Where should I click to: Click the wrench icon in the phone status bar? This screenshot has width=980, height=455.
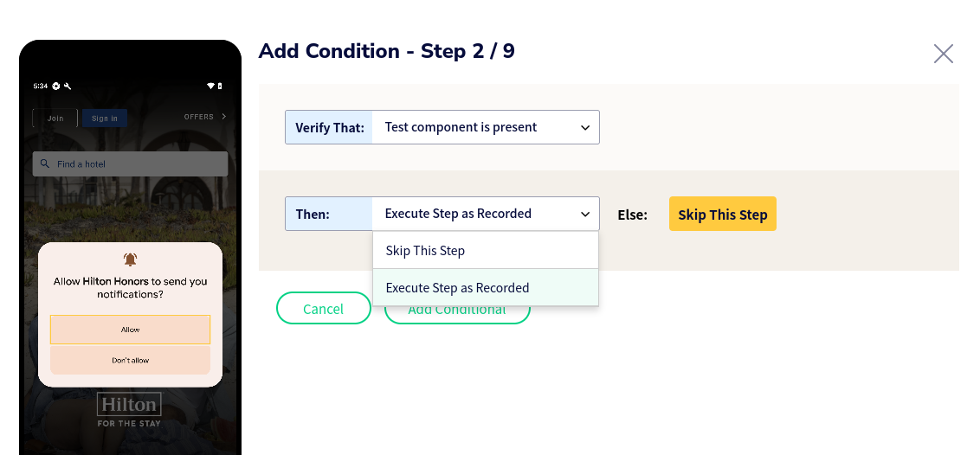[68, 87]
